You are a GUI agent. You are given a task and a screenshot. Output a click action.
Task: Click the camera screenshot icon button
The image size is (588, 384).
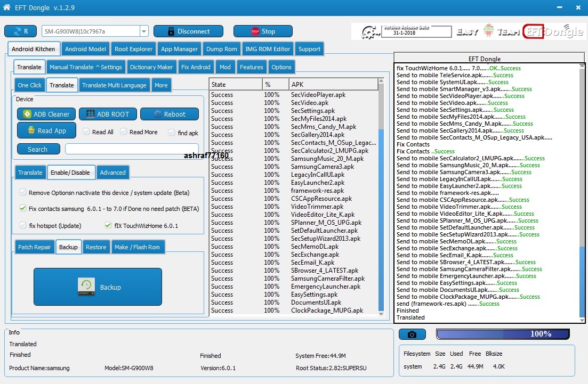412,334
